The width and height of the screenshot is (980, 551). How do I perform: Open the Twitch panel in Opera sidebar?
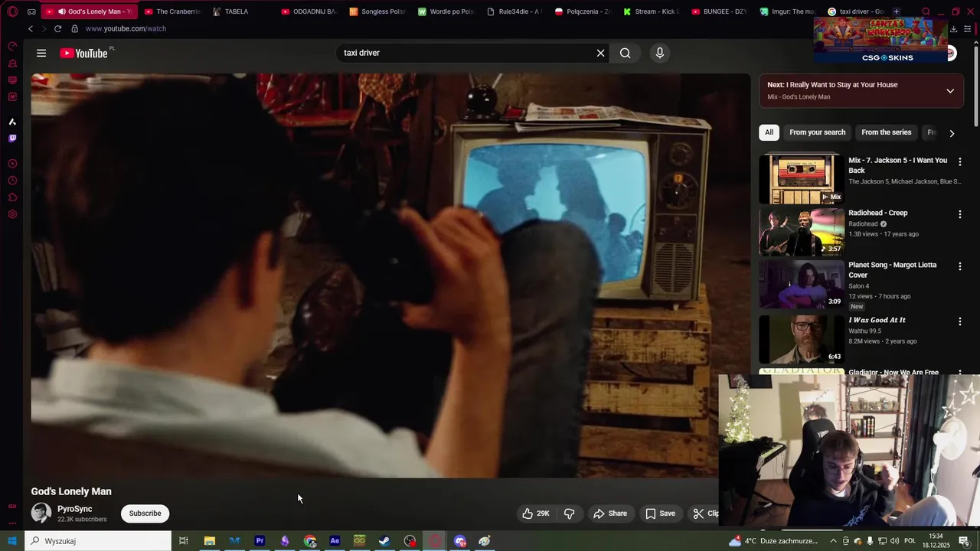tap(12, 139)
